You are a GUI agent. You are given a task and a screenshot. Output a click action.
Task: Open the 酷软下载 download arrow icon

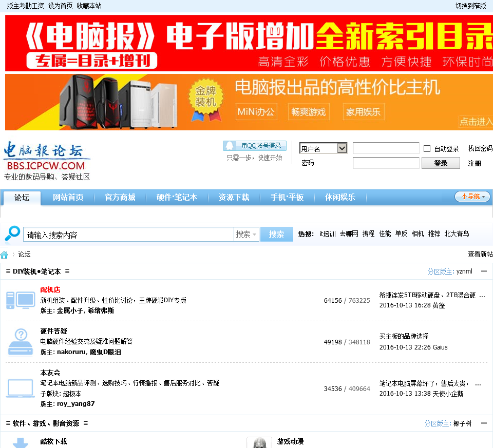click(21, 442)
